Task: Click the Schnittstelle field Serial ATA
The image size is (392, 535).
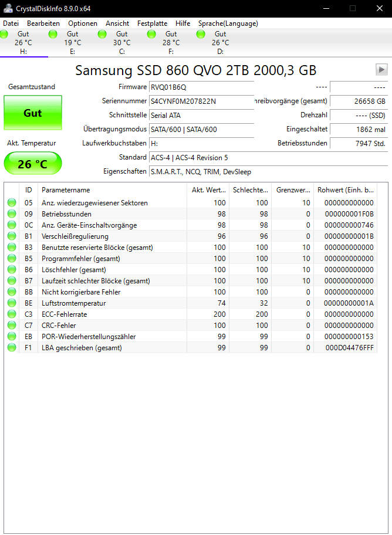Action: click(x=201, y=116)
